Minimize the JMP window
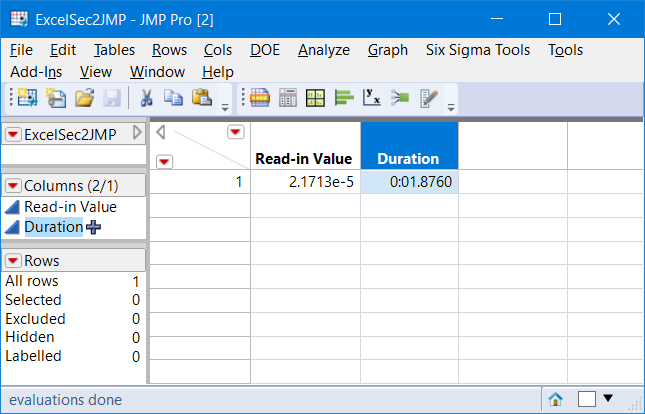The width and height of the screenshot is (645, 414). click(x=497, y=19)
